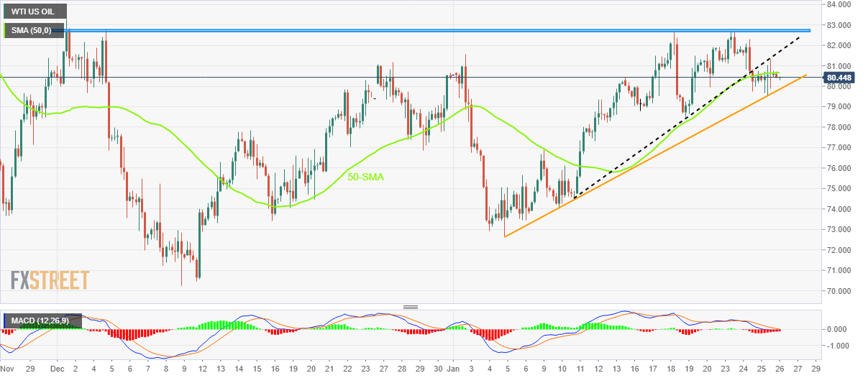The height and width of the screenshot is (378, 868).
Task: Open the MACD (12,26,9) indicator legend
Action: 43,320
